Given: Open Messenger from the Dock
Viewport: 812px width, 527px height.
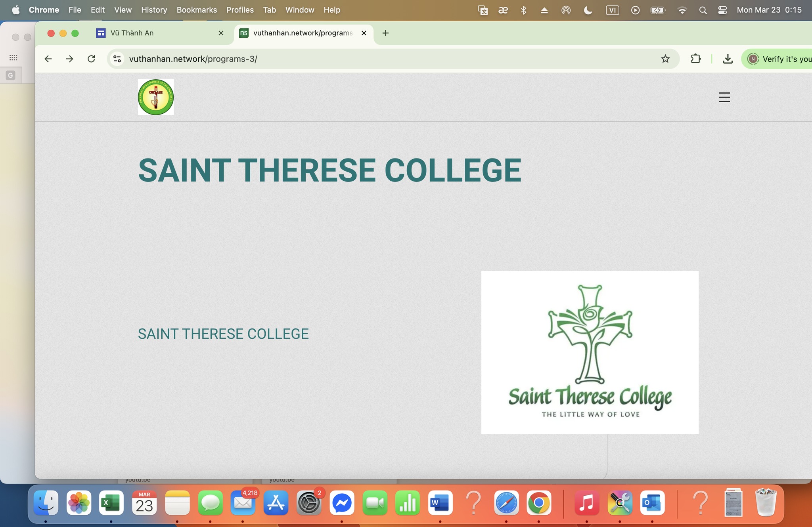Looking at the screenshot, I should [x=342, y=503].
